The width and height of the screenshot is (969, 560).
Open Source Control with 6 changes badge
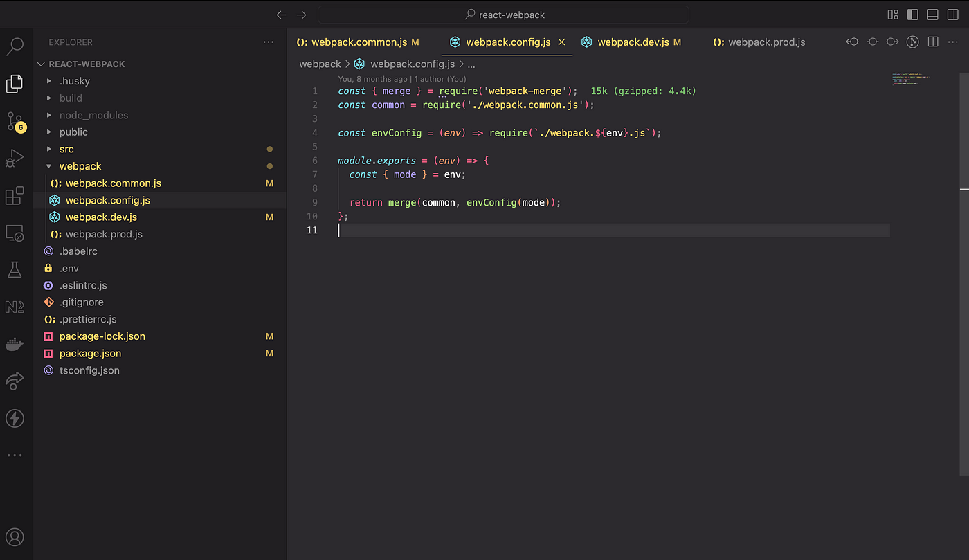tap(15, 122)
